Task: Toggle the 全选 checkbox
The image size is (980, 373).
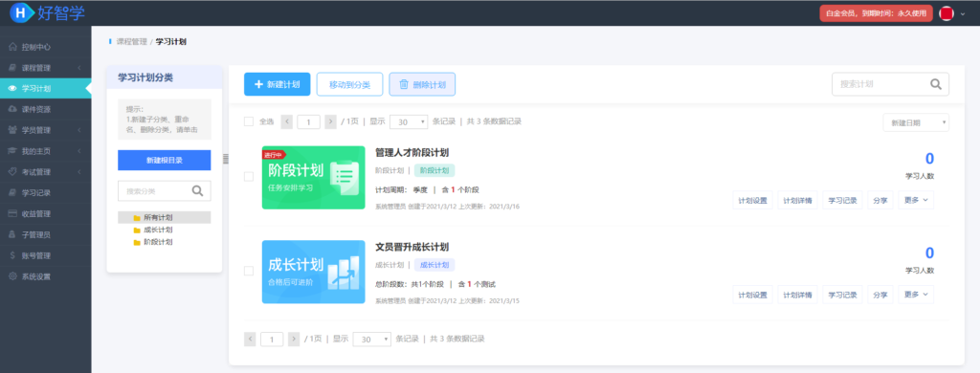Action: pyautogui.click(x=249, y=121)
